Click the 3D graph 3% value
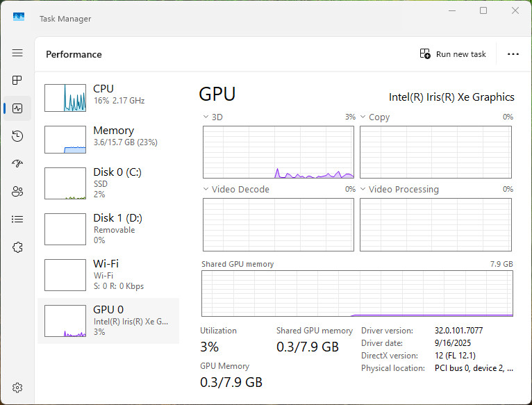532x405 pixels. (350, 117)
